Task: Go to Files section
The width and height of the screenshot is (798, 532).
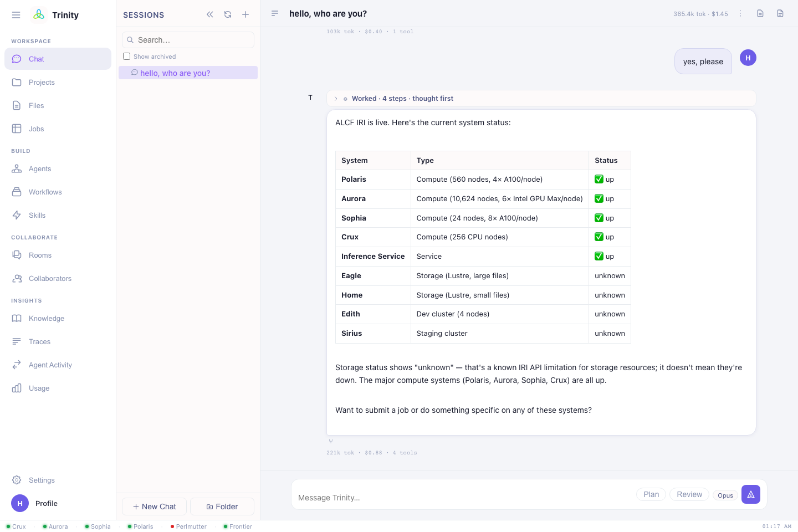Action: pos(58,105)
